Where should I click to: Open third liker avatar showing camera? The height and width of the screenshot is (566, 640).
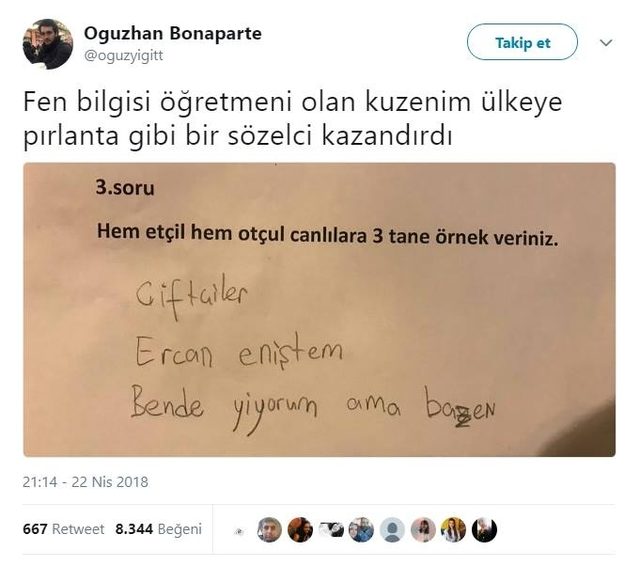tap(331, 530)
